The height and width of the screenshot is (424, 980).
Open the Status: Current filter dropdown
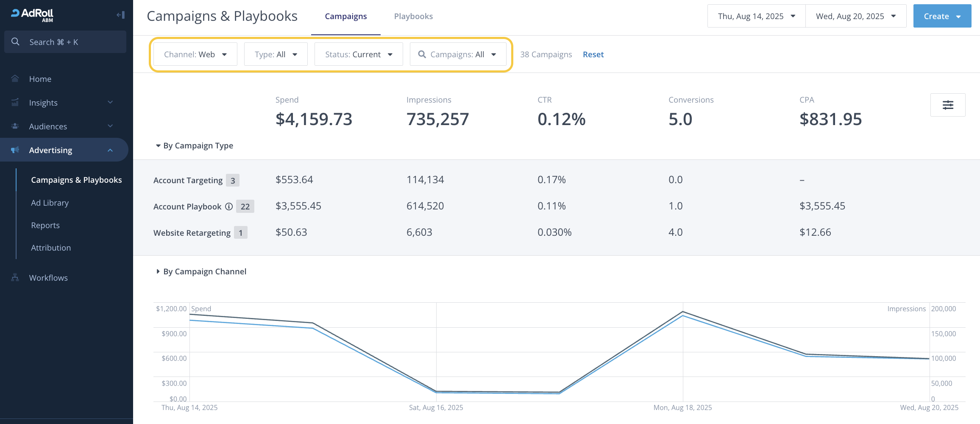tap(359, 54)
